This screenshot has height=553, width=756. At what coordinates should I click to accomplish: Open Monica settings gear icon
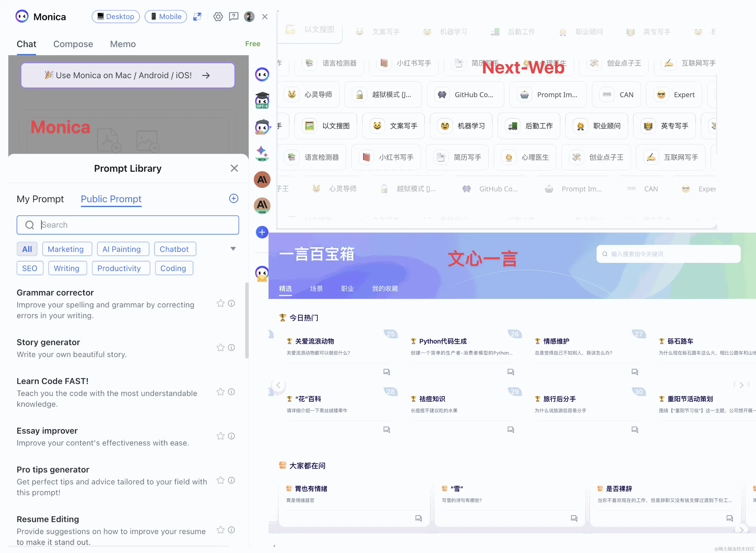tap(218, 16)
